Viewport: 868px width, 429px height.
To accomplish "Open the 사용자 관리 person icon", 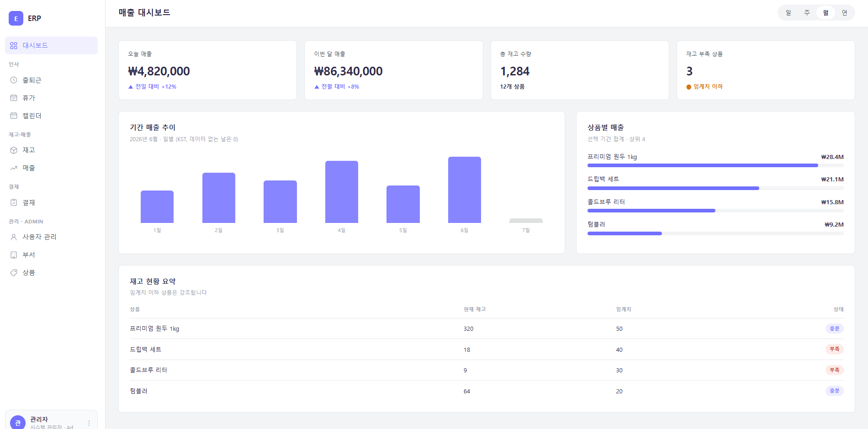I will coord(14,237).
